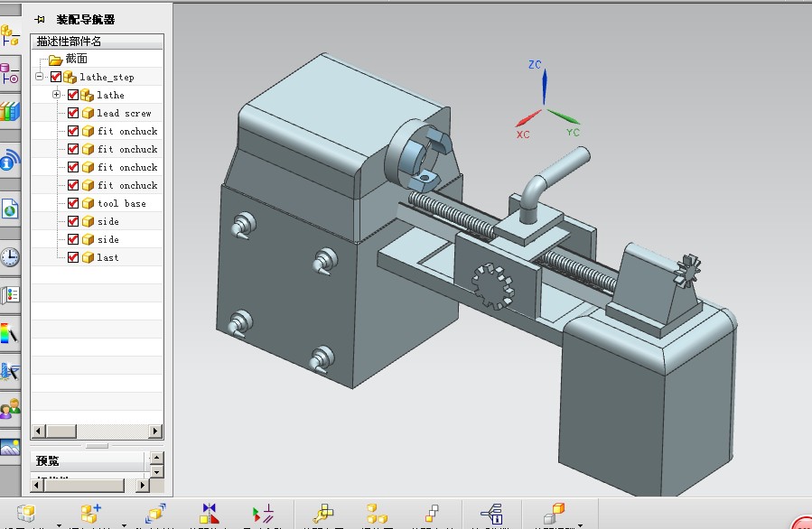Image resolution: width=812 pixels, height=529 pixels.
Task: Open dropdown arrow after first toolbar icon
Action: pos(59,524)
